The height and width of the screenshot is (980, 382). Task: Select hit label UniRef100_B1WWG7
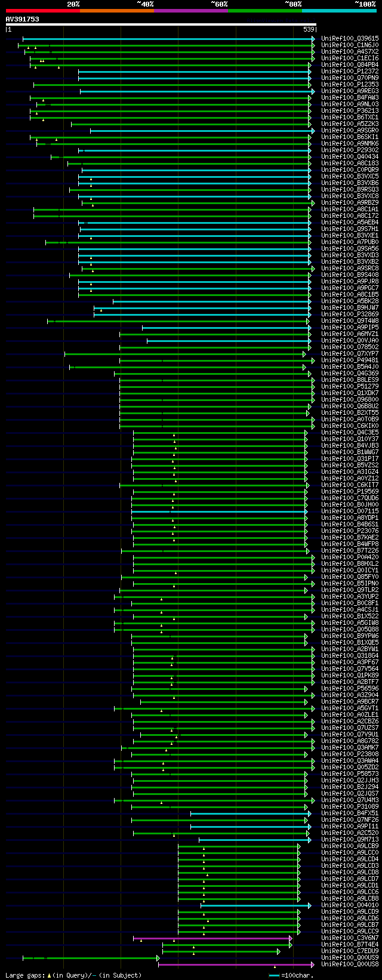pyautogui.click(x=350, y=452)
